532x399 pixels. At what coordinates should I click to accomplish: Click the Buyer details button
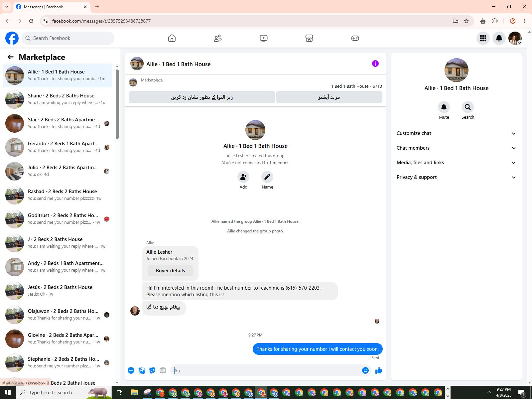[x=170, y=271]
